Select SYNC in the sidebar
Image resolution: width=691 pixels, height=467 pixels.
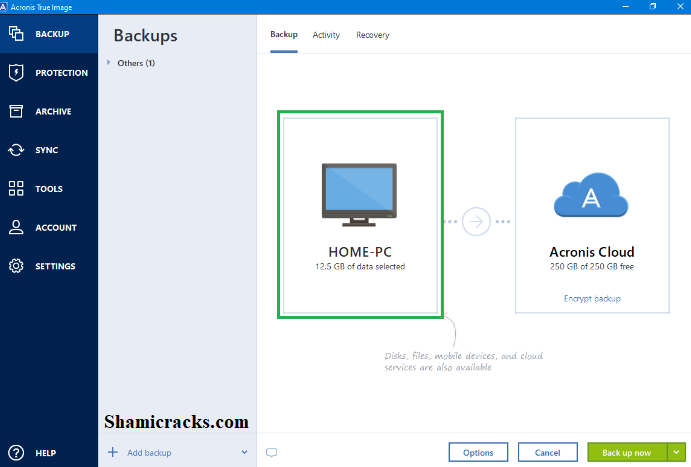pyautogui.click(x=47, y=150)
